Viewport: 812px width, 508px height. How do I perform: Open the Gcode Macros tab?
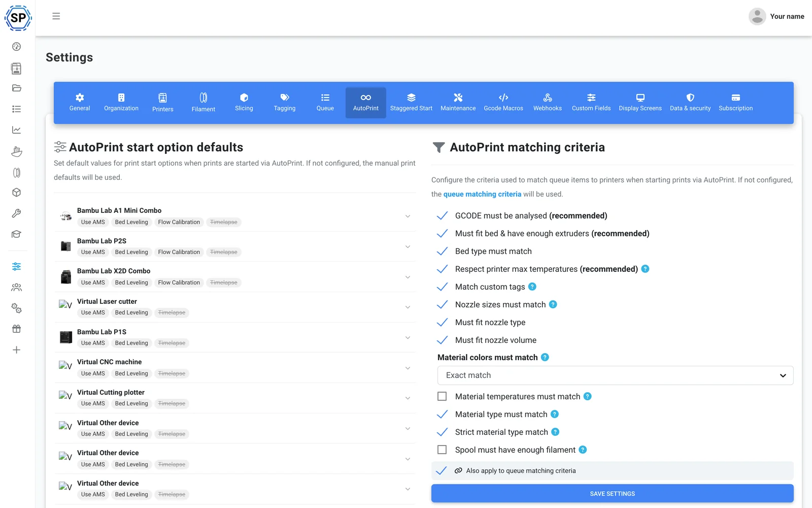(x=503, y=103)
